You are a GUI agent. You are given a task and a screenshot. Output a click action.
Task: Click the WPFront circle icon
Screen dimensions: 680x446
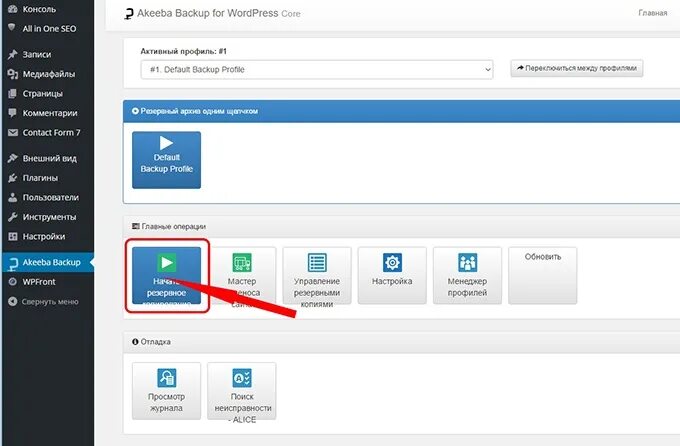click(x=13, y=282)
